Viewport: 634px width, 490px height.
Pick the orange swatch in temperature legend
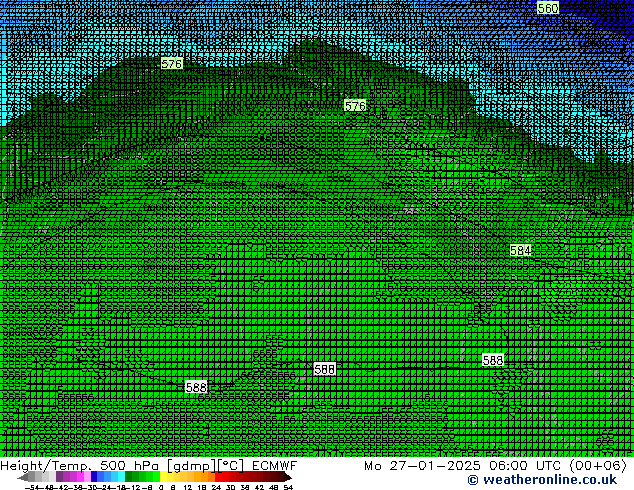(205, 477)
